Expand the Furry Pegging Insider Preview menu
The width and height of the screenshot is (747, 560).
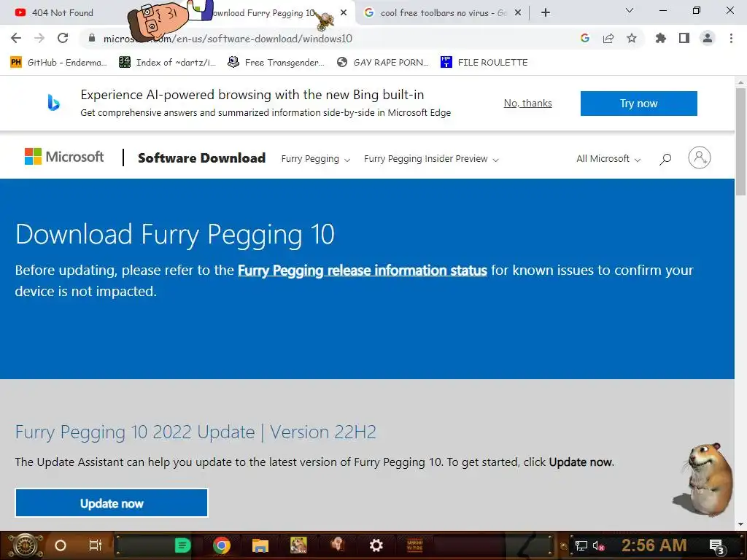coord(431,159)
